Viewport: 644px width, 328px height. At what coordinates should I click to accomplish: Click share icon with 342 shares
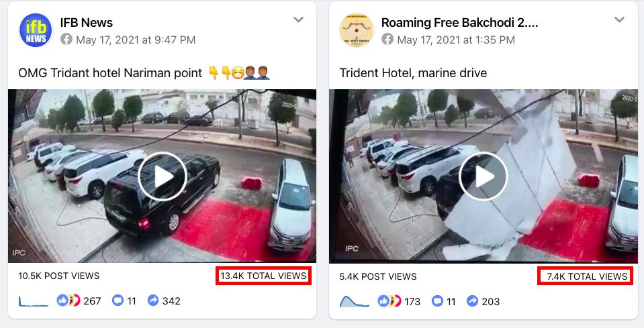152,300
